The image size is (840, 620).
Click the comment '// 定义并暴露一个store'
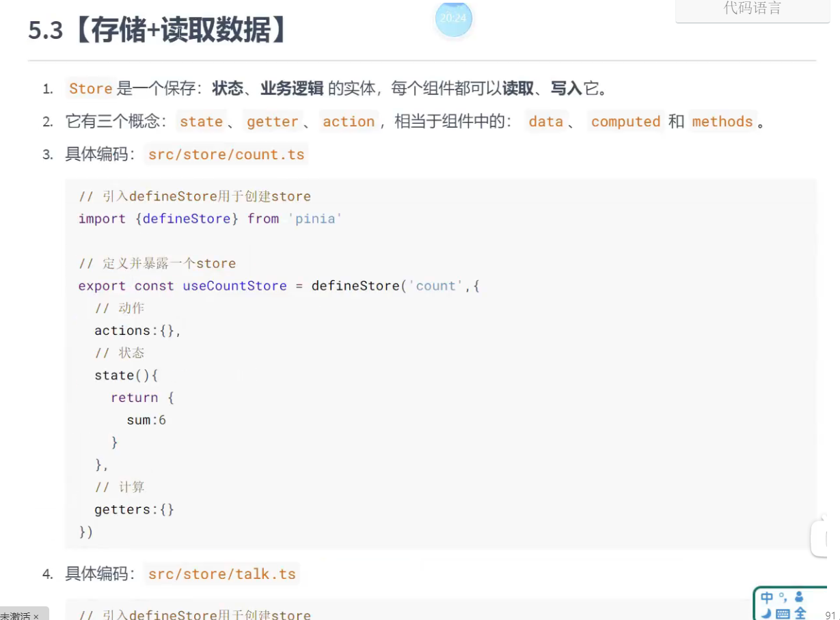[x=157, y=264]
